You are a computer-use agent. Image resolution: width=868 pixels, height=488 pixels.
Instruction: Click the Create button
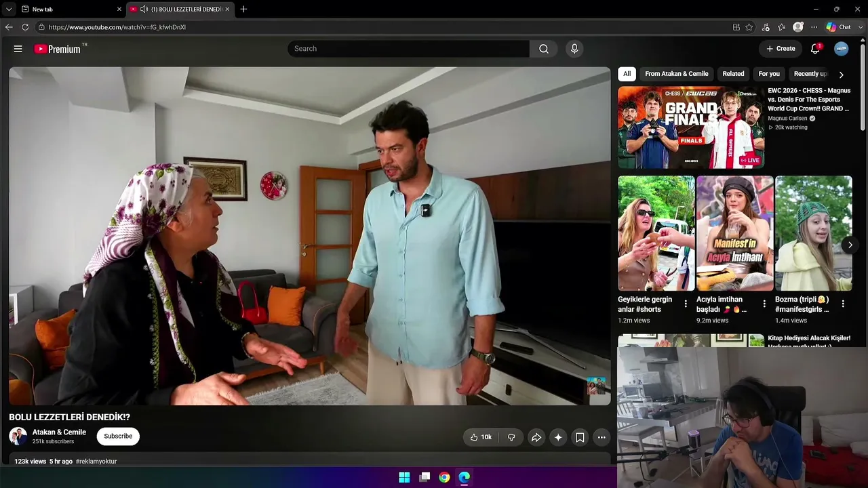tap(781, 49)
